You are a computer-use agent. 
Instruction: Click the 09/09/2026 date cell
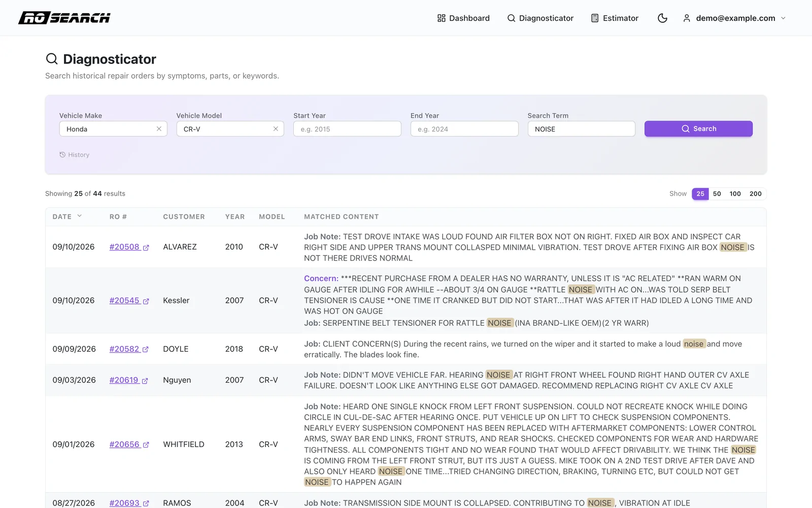pyautogui.click(x=74, y=349)
